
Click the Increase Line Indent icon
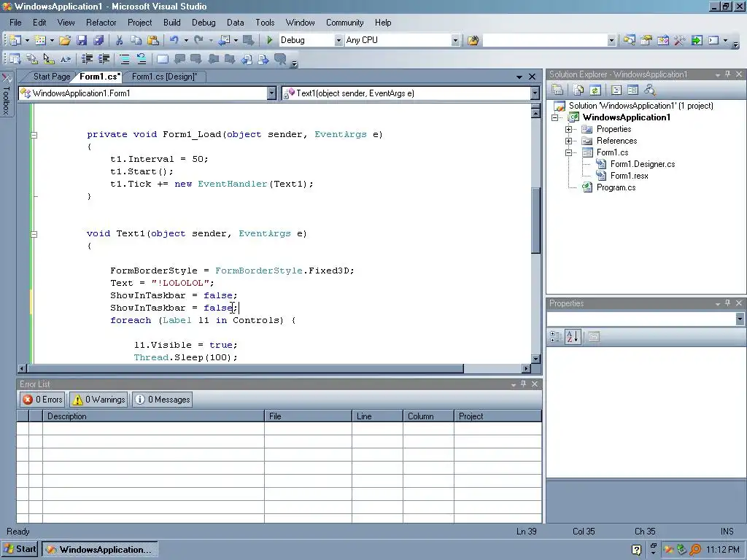point(104,59)
